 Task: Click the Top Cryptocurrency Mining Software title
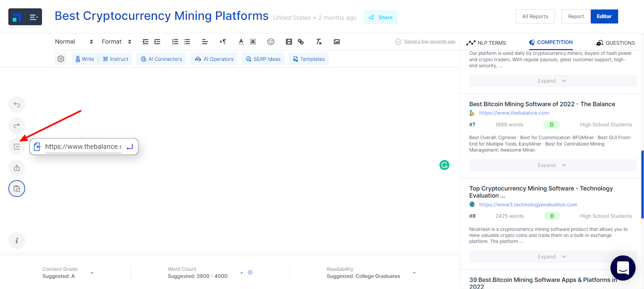point(541,192)
